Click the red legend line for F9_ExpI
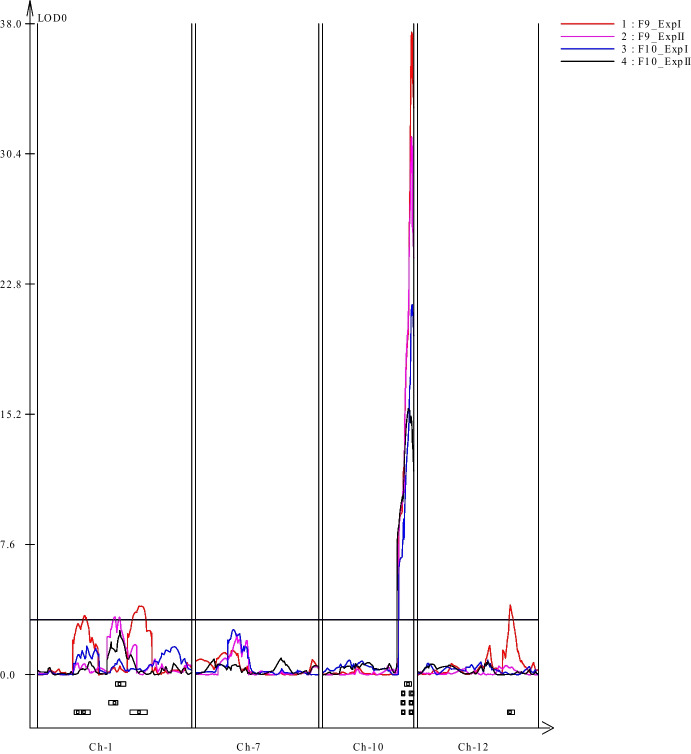The height and width of the screenshot is (754, 691). tap(588, 24)
